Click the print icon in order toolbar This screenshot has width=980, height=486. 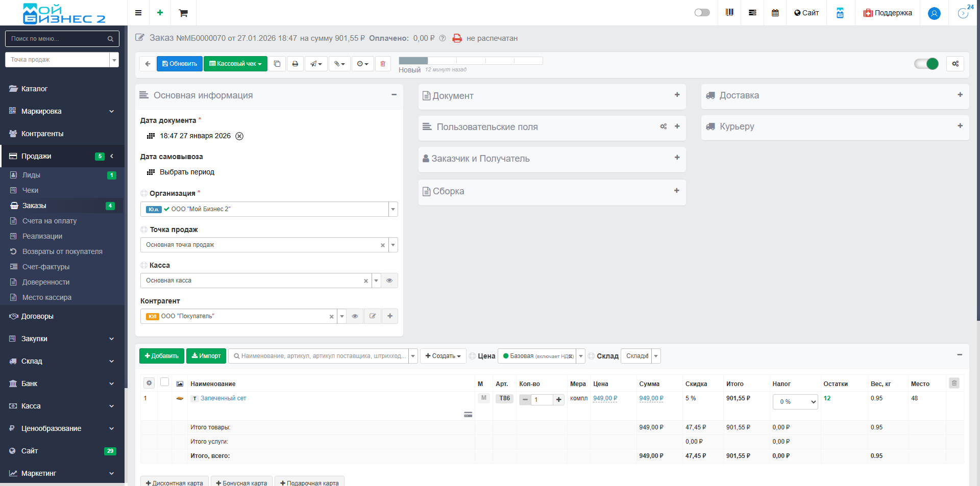(x=295, y=64)
